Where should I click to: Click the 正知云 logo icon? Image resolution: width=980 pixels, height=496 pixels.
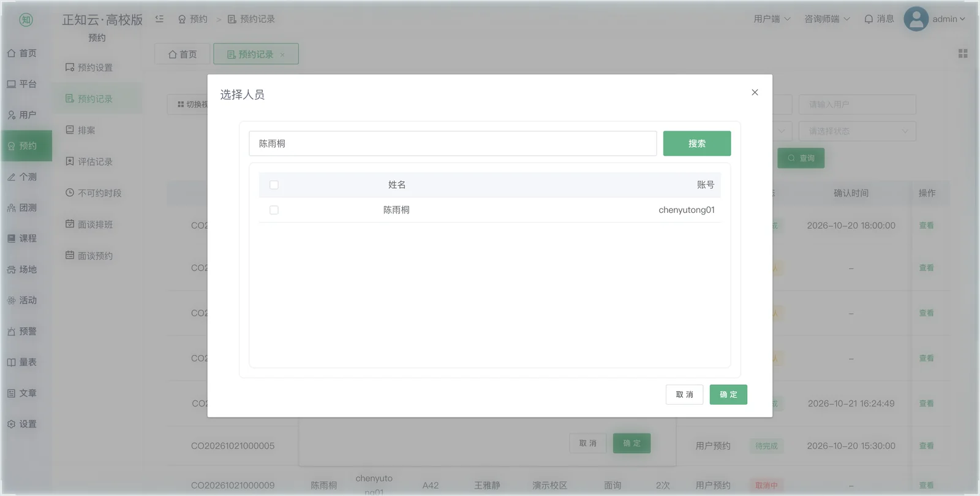tap(26, 20)
